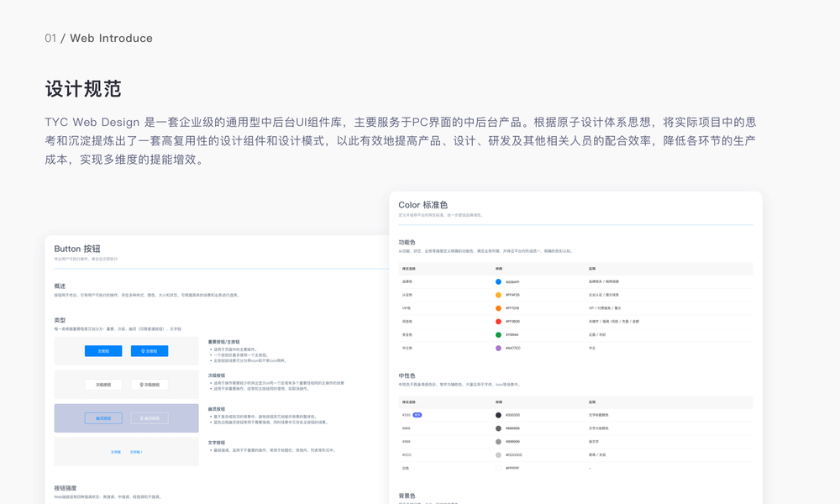Click the #999 style name cell
Image resolution: width=840 pixels, height=504 pixels.
click(x=406, y=442)
